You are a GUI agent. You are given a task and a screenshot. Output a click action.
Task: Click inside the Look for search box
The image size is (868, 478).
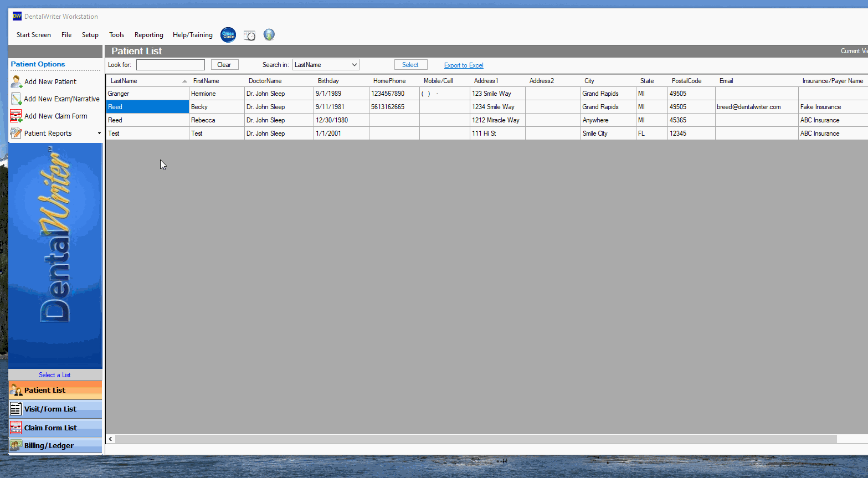click(170, 64)
